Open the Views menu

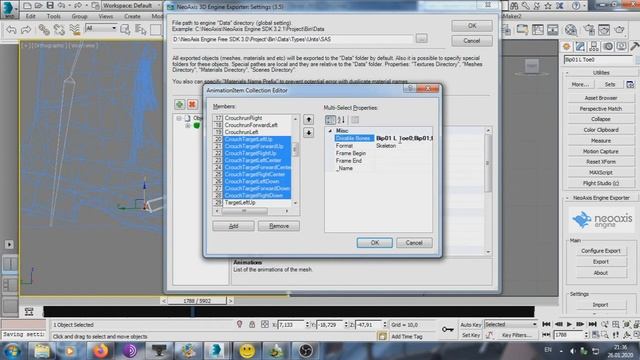pos(105,16)
